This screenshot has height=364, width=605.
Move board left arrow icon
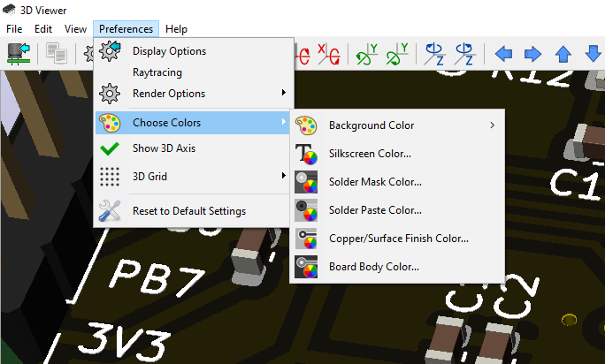tap(503, 54)
